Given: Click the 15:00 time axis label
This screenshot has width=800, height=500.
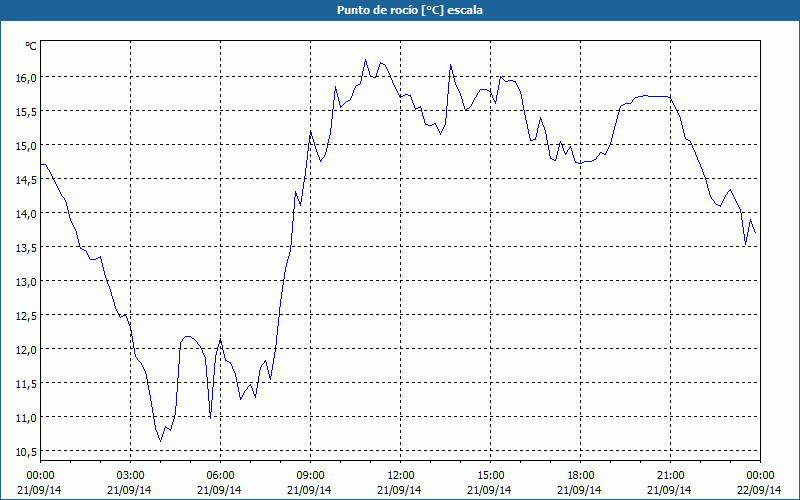Looking at the screenshot, I should point(490,476).
